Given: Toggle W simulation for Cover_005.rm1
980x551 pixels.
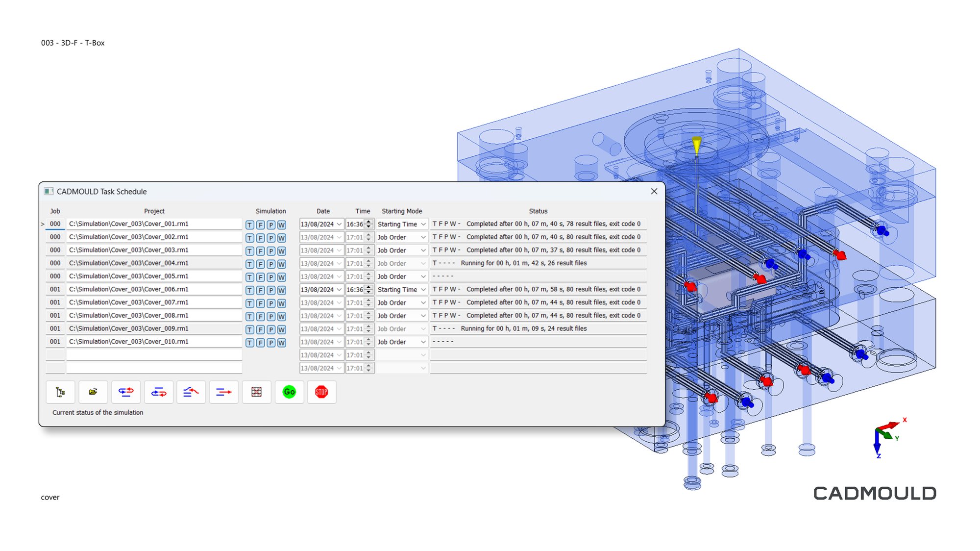Looking at the screenshot, I should [282, 277].
